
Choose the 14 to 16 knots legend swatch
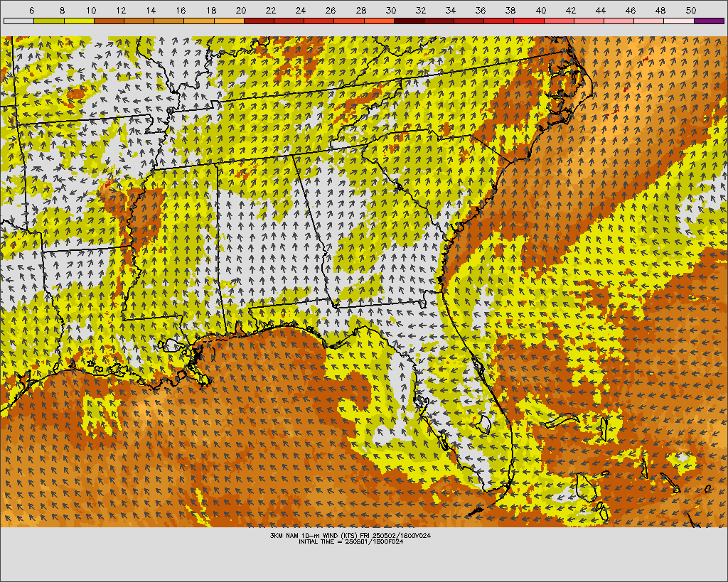point(169,21)
